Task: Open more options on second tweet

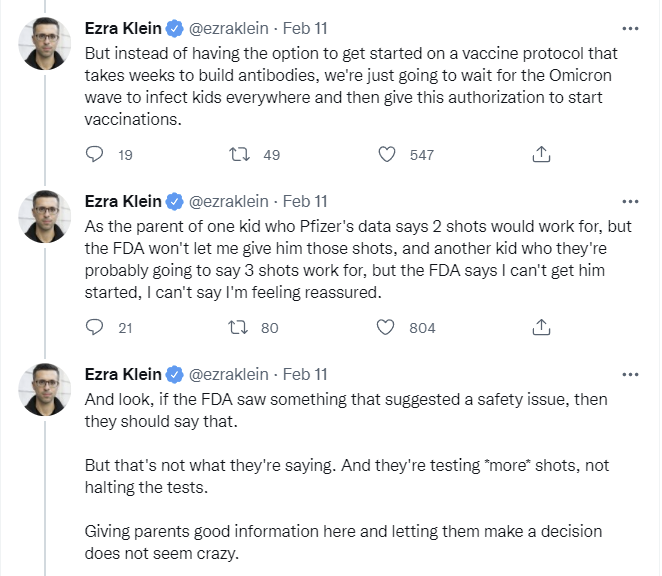Action: pos(629,201)
